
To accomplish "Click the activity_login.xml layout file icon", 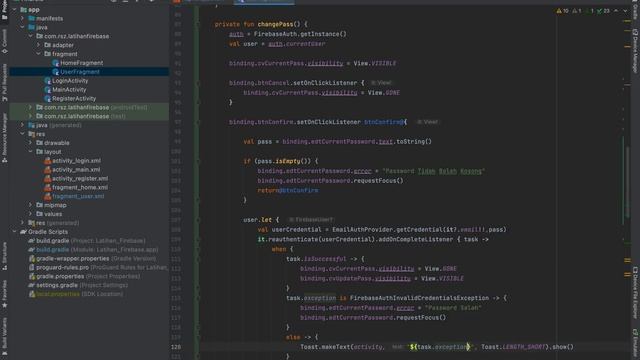I will point(47,161).
